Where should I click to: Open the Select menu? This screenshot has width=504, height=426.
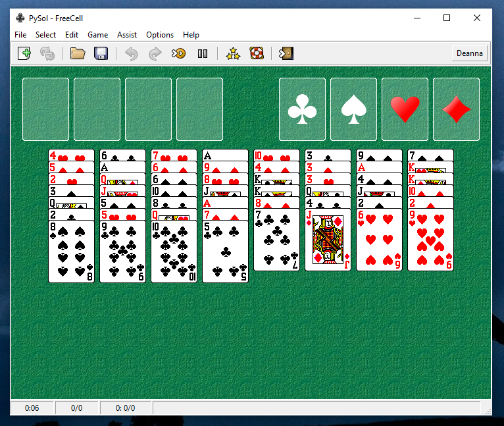[x=45, y=35]
